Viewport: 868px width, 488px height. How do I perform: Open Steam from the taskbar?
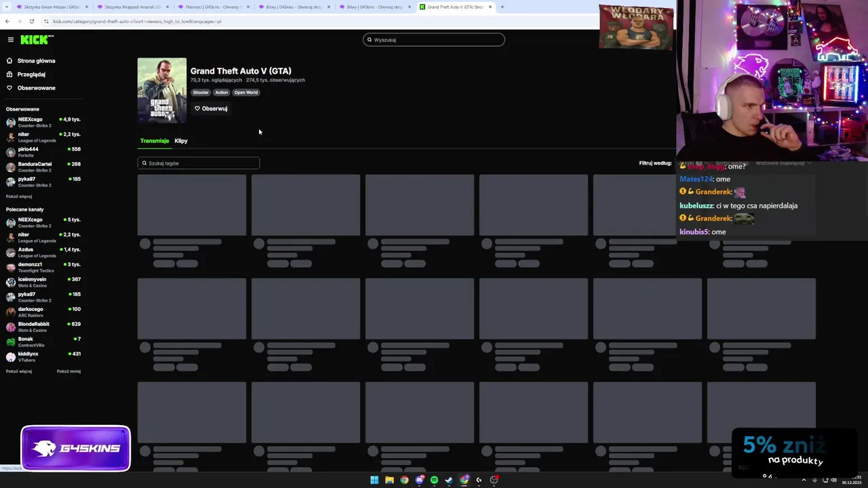[449, 480]
